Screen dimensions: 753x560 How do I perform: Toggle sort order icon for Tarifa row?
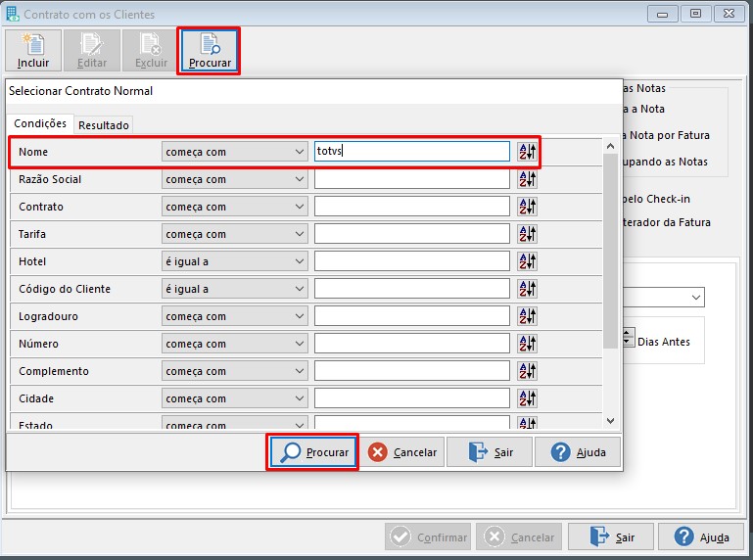527,234
